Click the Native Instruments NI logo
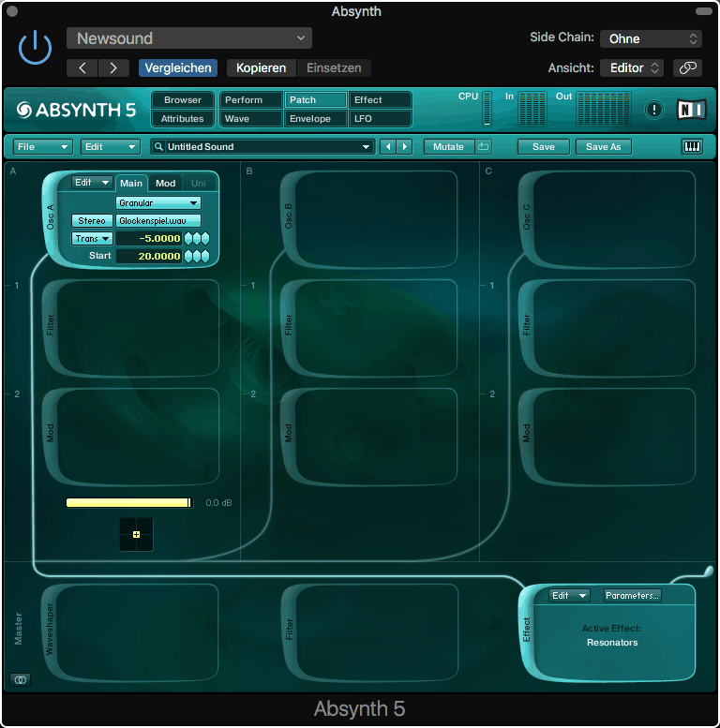Viewport: 720px width, 728px height. pos(691,110)
